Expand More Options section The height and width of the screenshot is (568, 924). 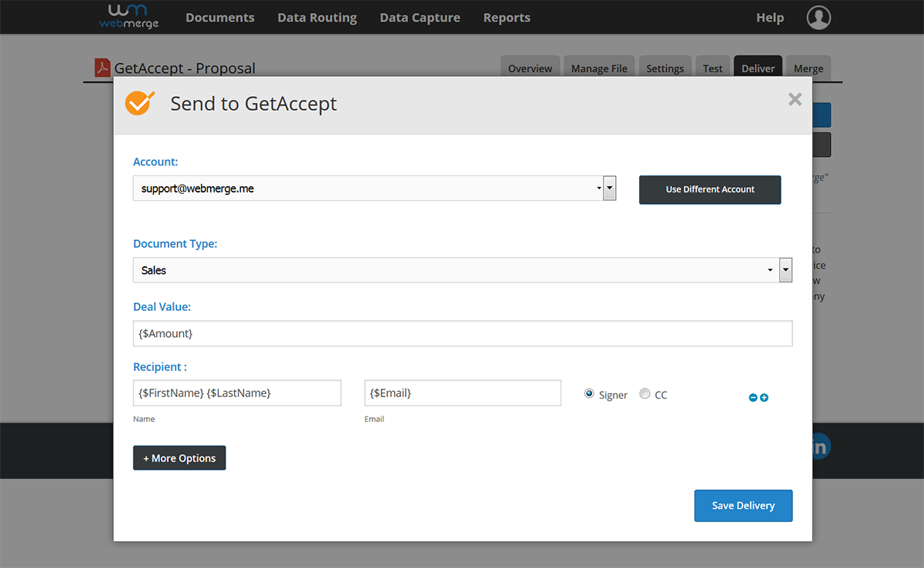[x=179, y=458]
